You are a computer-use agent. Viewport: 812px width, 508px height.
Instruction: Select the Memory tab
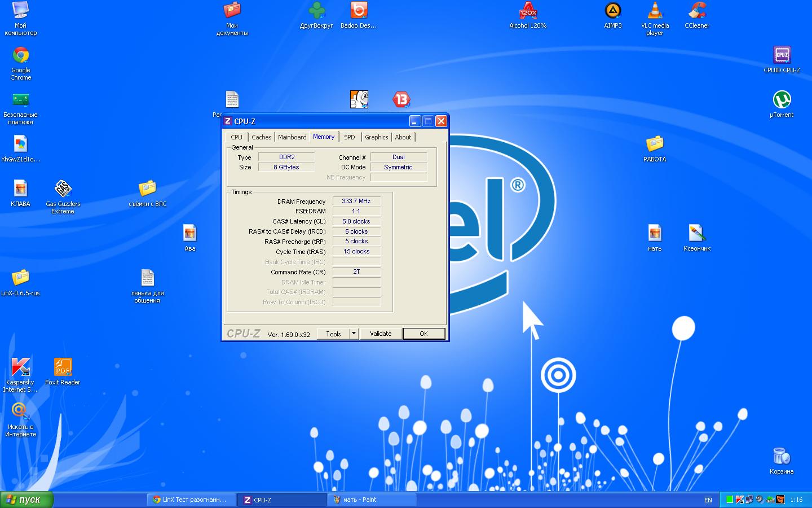pyautogui.click(x=324, y=137)
